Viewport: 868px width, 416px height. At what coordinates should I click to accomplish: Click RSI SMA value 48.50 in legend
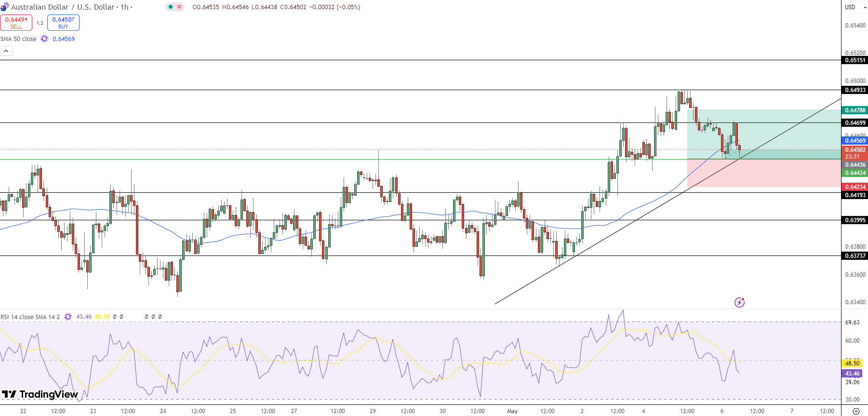tap(102, 317)
